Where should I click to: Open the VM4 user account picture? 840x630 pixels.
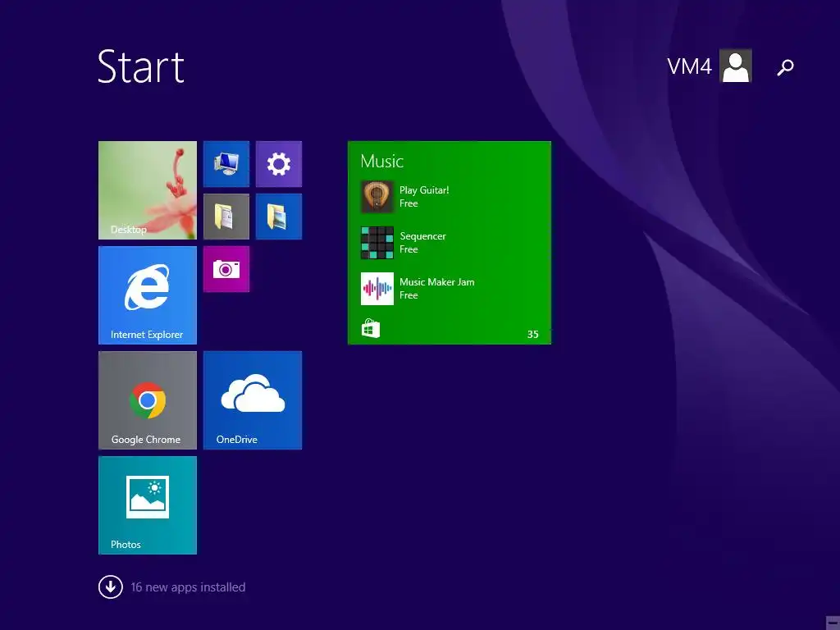pyautogui.click(x=736, y=66)
